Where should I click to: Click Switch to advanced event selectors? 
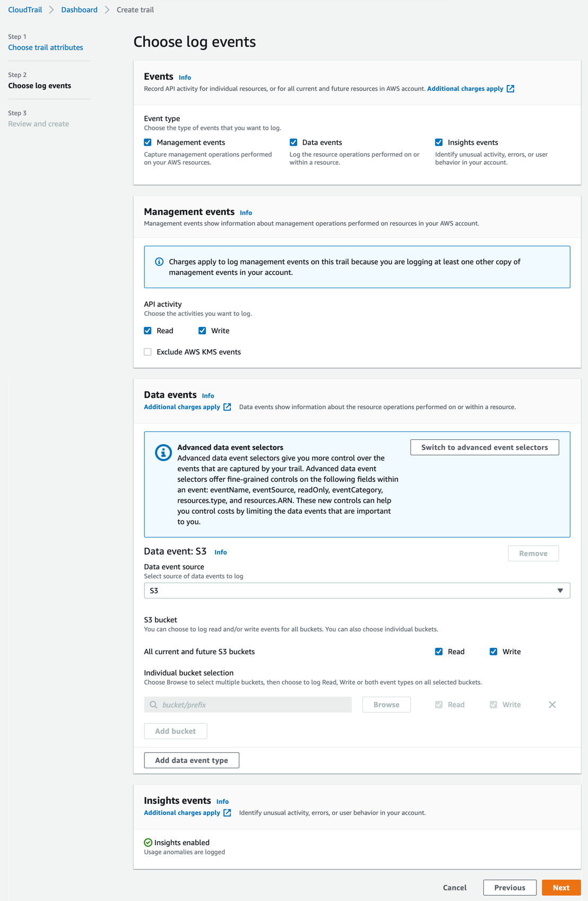[484, 447]
